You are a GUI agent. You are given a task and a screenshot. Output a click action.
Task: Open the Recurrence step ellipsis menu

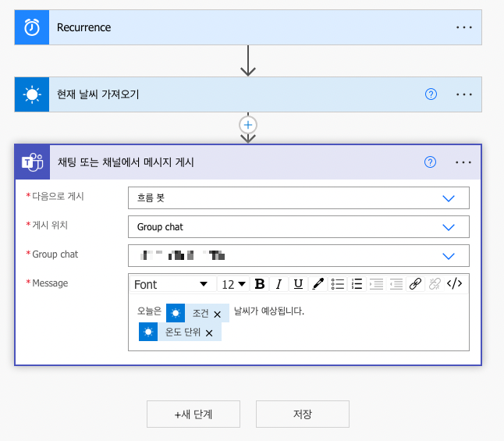click(464, 27)
